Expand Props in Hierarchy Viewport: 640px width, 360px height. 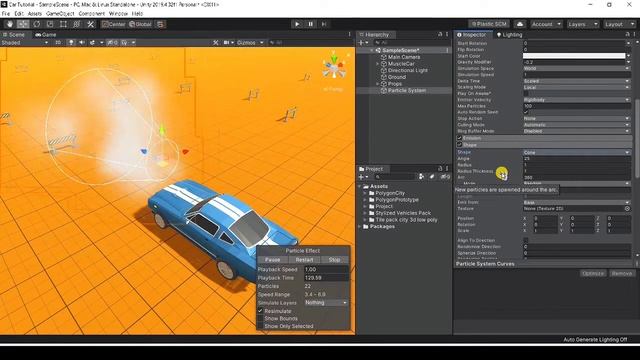point(378,84)
